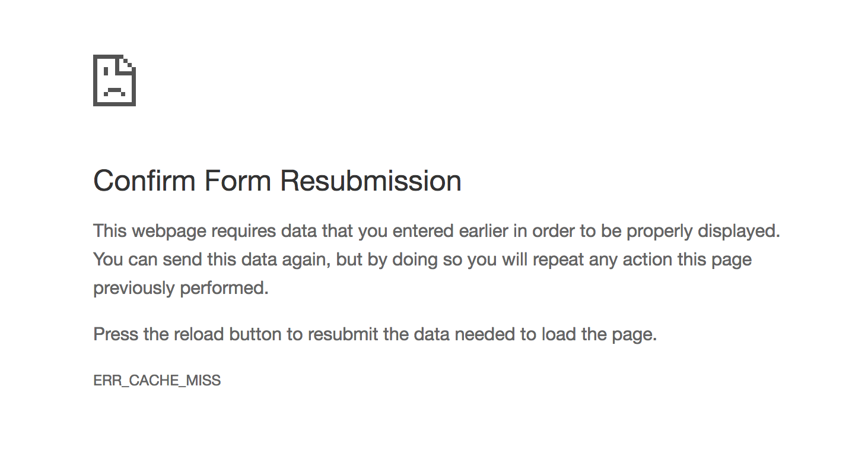The image size is (868, 465).
Task: Click the words "previously performed."
Action: point(181,288)
